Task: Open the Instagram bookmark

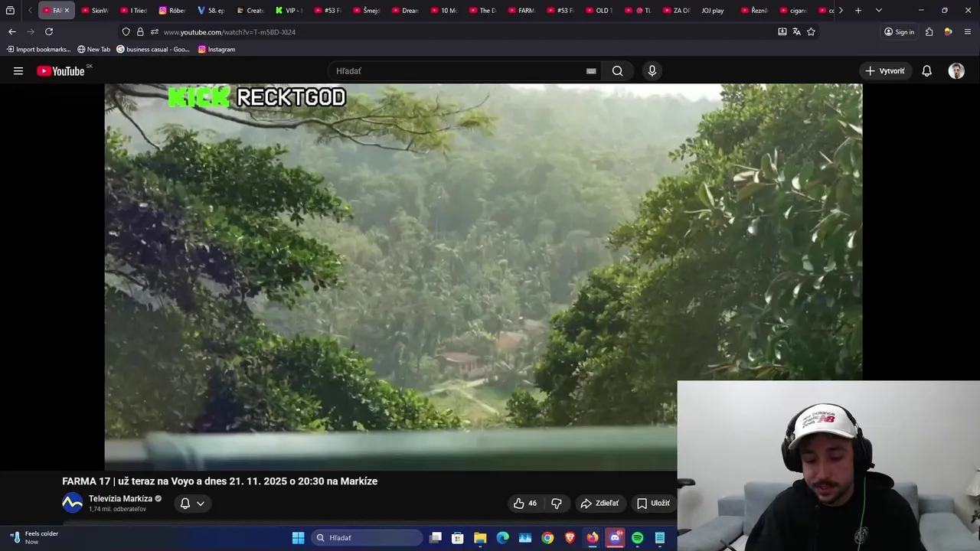Action: click(x=217, y=50)
